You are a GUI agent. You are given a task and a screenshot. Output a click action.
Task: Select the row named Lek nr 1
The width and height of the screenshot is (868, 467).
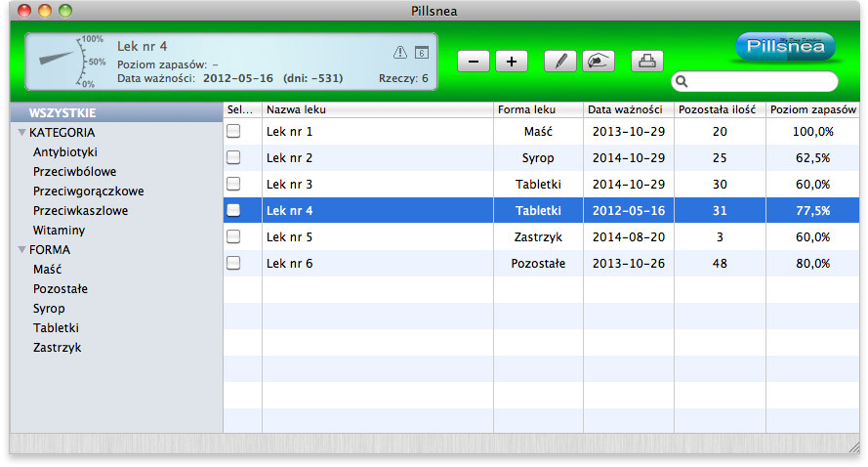[x=541, y=131]
